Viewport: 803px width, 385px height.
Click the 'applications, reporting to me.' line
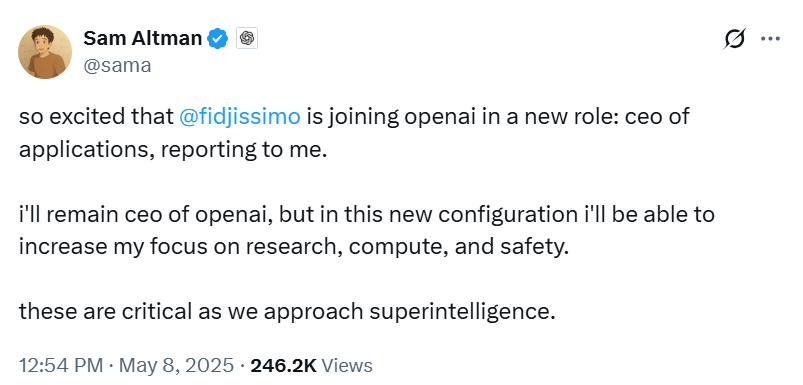pos(173,150)
